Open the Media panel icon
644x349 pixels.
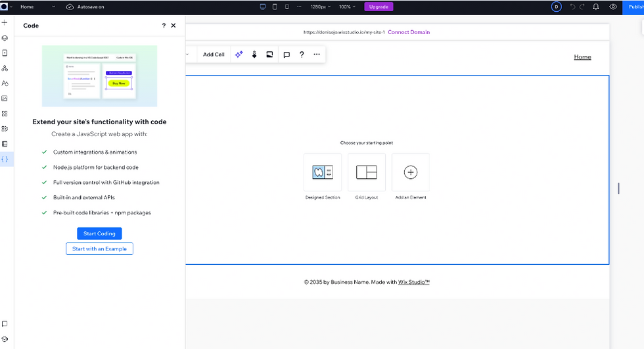tap(5, 99)
